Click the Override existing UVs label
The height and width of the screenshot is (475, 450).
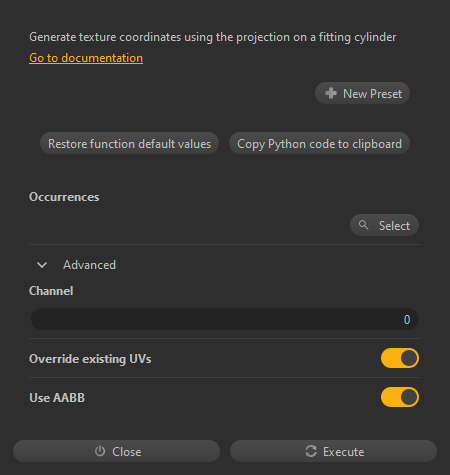point(90,359)
